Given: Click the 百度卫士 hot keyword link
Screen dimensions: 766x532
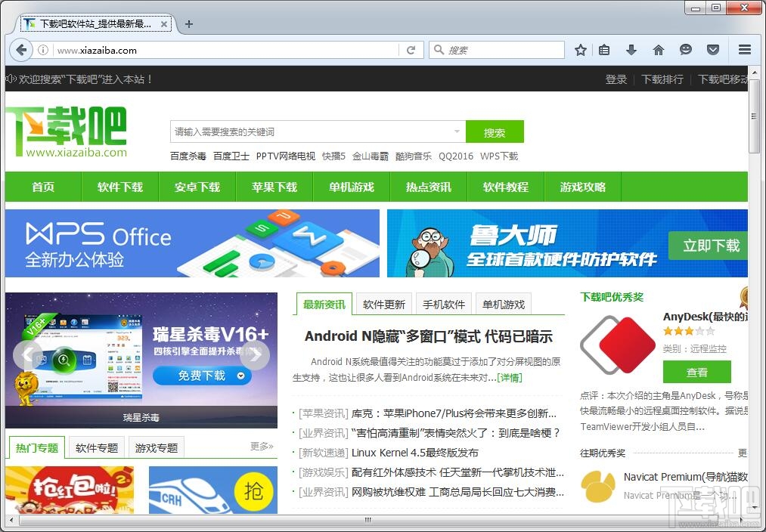Looking at the screenshot, I should point(231,156).
